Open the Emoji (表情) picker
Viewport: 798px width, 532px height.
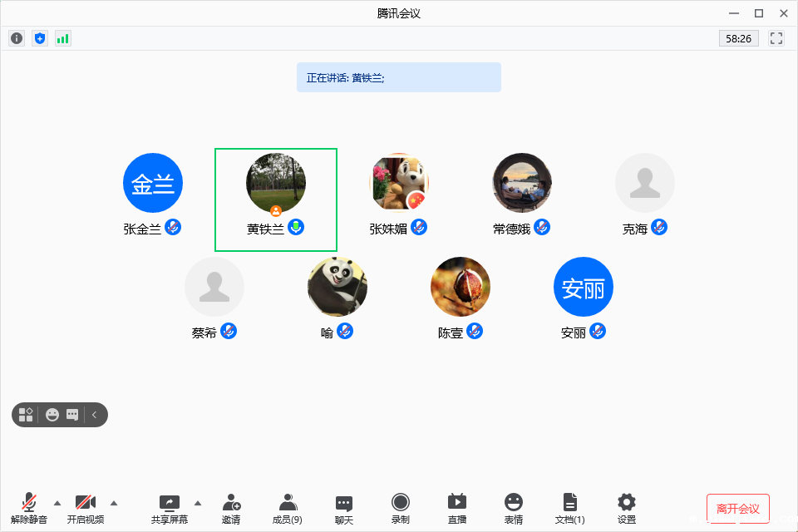pos(514,508)
